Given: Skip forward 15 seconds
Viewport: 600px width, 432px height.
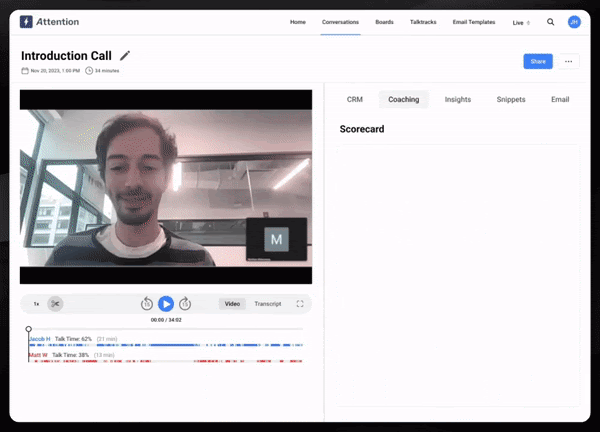Looking at the screenshot, I should click(185, 304).
